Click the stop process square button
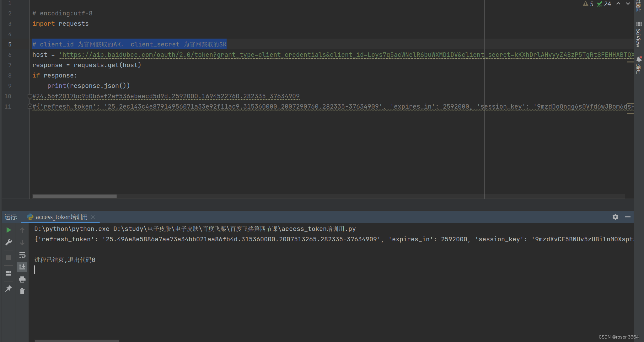 (x=8, y=258)
